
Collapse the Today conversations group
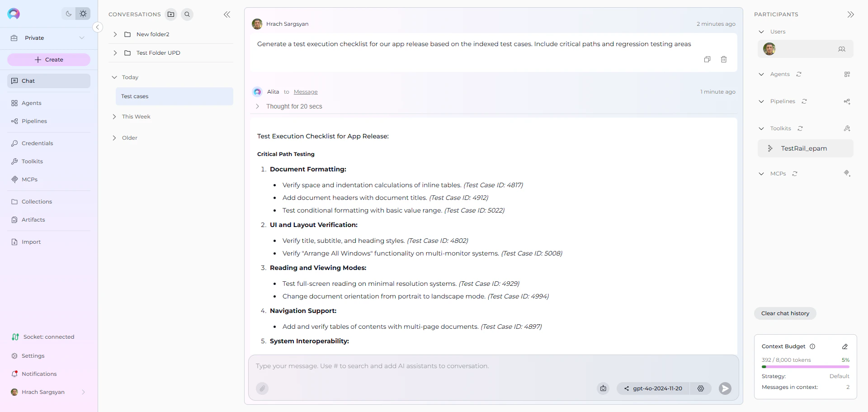point(115,77)
